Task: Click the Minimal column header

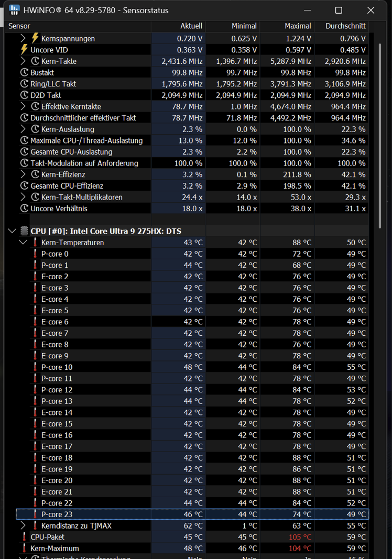Action: 233,26
